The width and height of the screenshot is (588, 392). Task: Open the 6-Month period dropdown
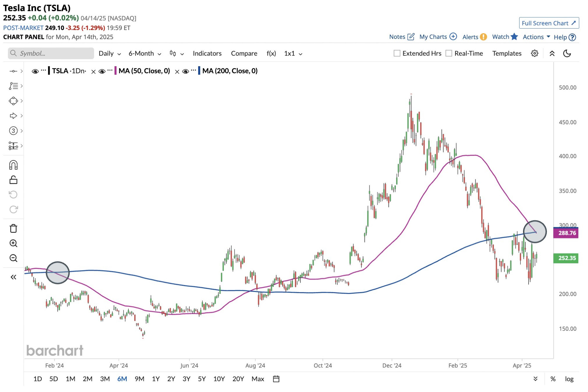pyautogui.click(x=145, y=54)
